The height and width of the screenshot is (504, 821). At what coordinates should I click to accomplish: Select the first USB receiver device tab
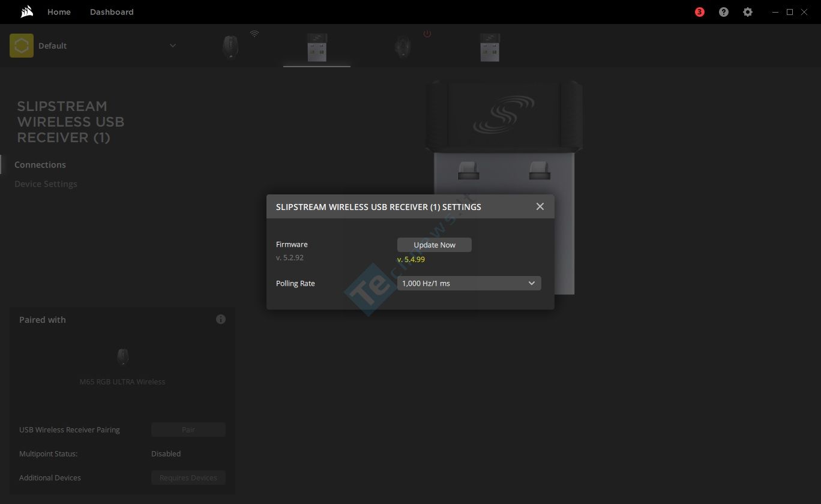click(x=317, y=47)
